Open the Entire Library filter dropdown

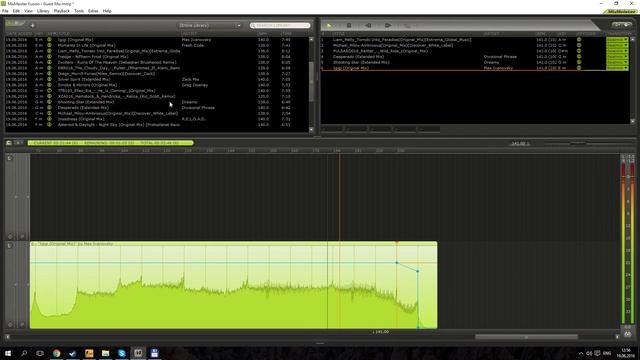[x=210, y=25]
